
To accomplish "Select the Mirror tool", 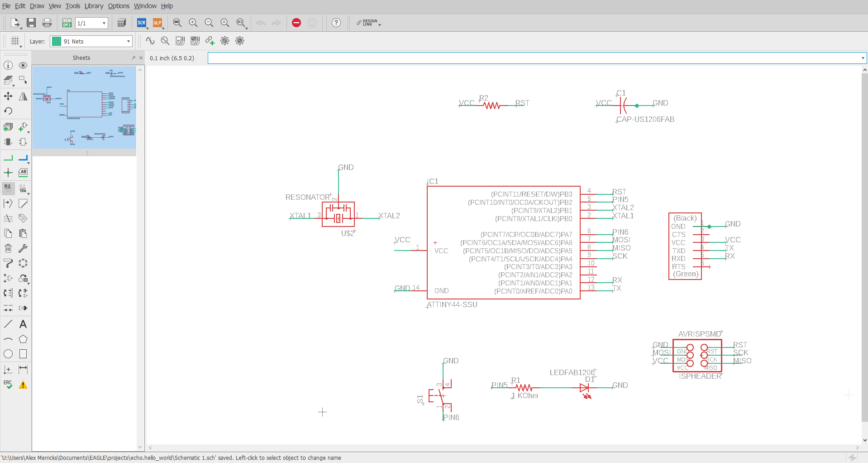I will click(23, 96).
